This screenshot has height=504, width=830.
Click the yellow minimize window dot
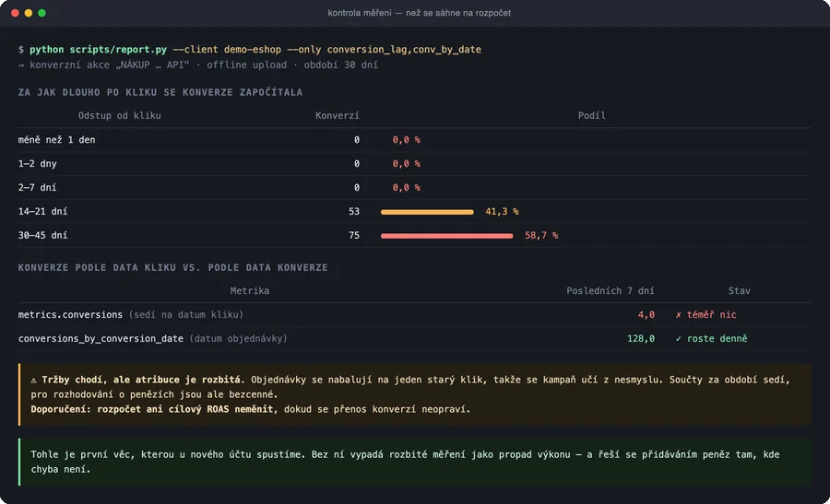(x=29, y=13)
